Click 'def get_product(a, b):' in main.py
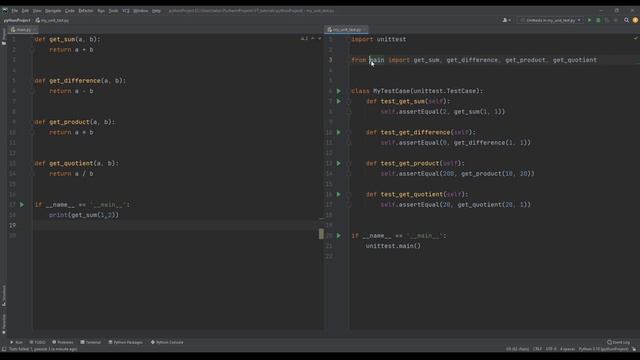This screenshot has height=360, width=640. pyautogui.click(x=75, y=122)
